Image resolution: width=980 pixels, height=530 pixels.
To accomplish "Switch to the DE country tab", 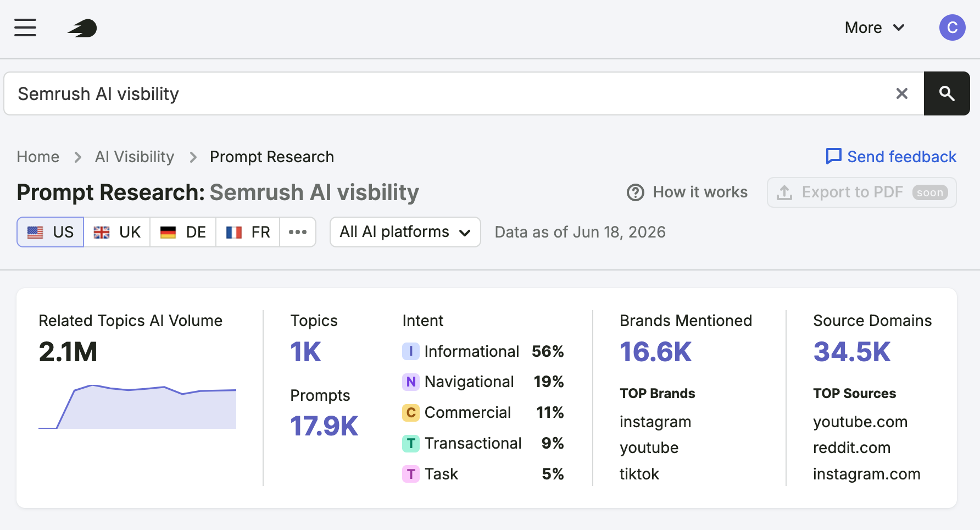I will pos(183,232).
